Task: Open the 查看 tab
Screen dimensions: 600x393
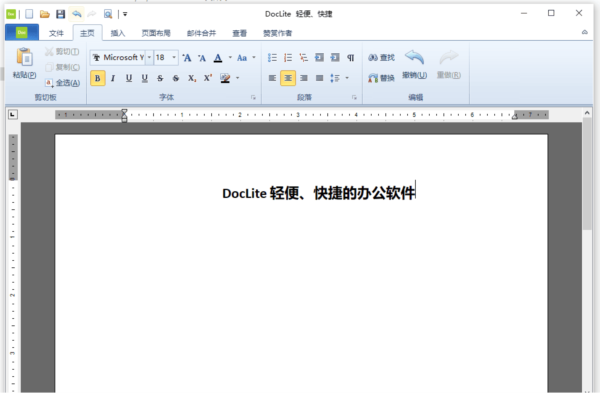Action: (240, 33)
